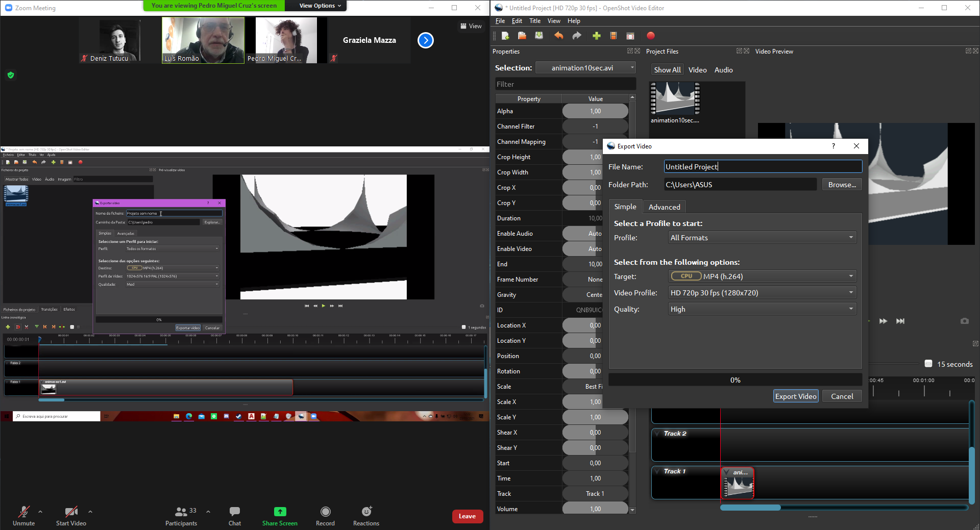Open the Zoom Participants list

click(x=181, y=516)
